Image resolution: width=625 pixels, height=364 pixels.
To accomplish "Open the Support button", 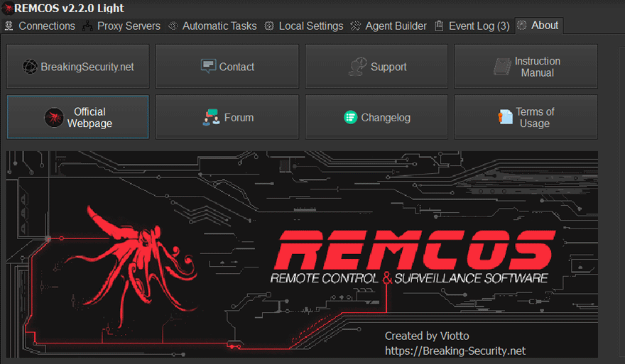I will tap(376, 67).
